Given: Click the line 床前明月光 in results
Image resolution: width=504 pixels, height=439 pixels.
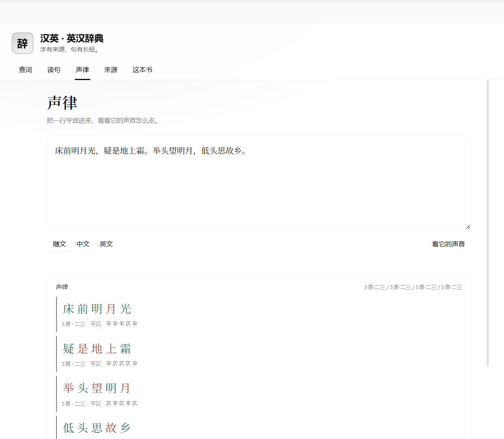Looking at the screenshot, I should pos(97,309).
